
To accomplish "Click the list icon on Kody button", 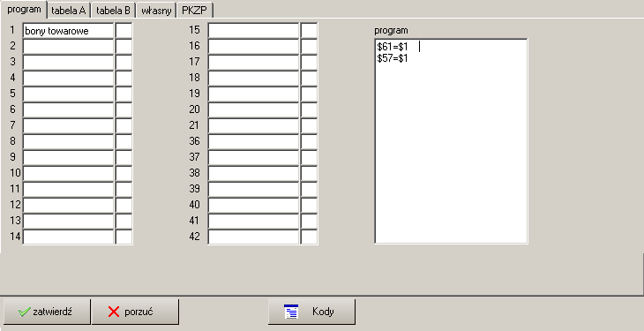I will point(291,312).
